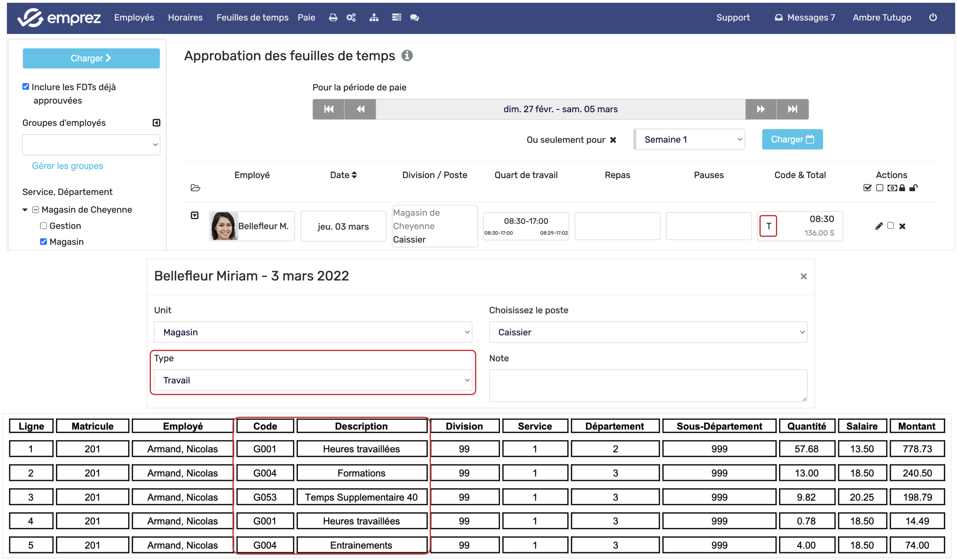
Task: Open the Semaine 1 dropdown
Action: pos(690,139)
